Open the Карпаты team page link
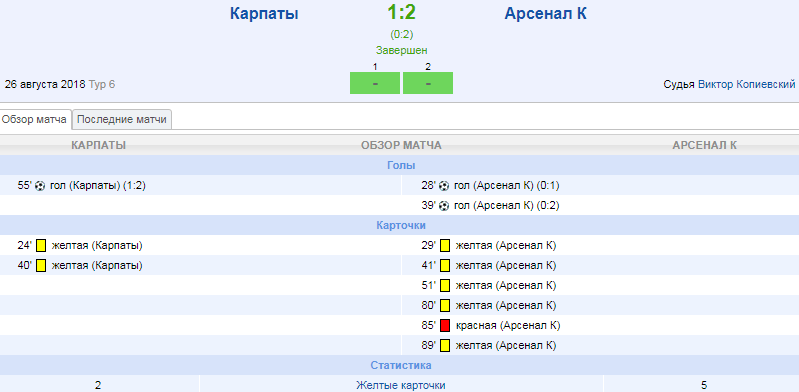The image size is (799, 392). click(x=264, y=14)
